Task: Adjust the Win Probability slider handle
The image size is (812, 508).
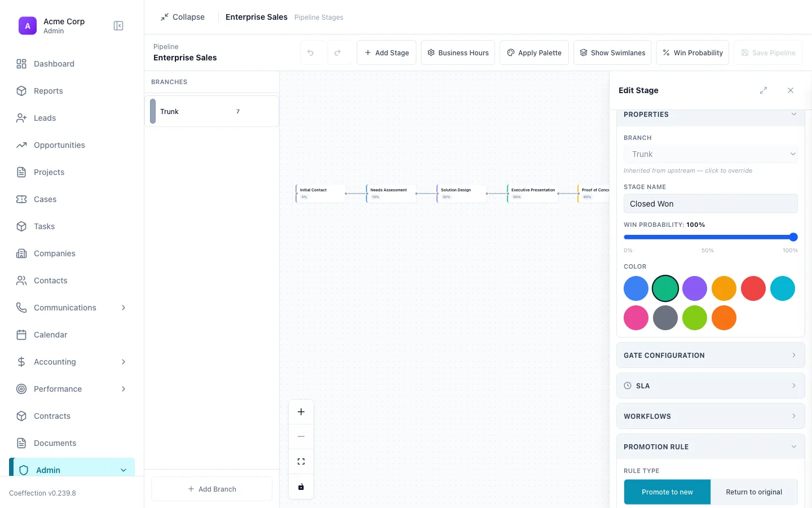Action: coord(793,237)
